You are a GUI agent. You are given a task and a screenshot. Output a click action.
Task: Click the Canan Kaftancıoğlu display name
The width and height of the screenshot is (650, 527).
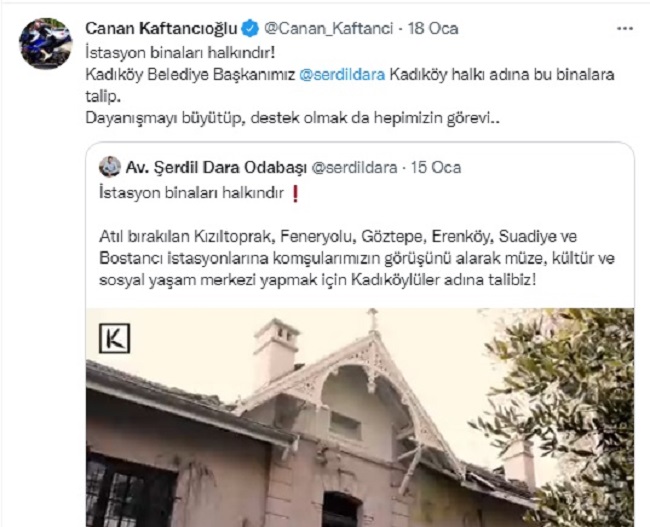tap(161, 29)
